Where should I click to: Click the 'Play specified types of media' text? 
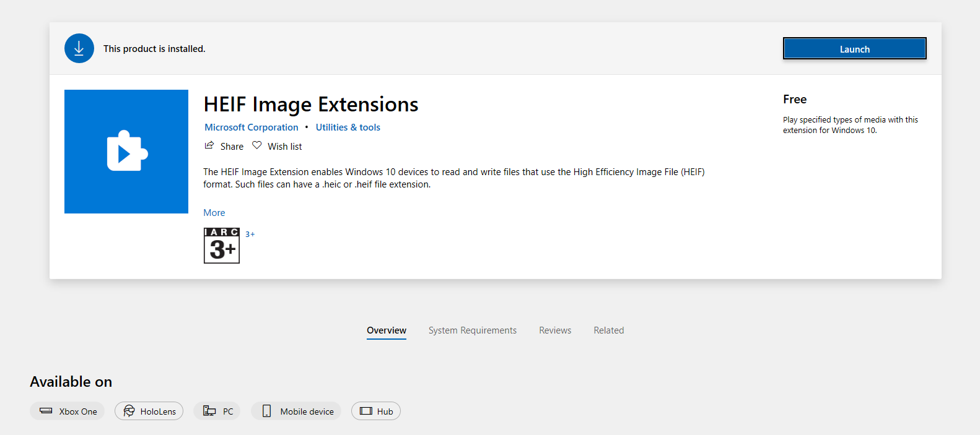(851, 125)
